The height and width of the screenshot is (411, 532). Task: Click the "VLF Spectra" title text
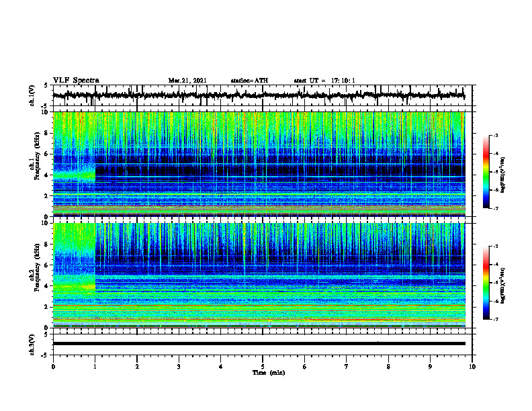point(76,80)
